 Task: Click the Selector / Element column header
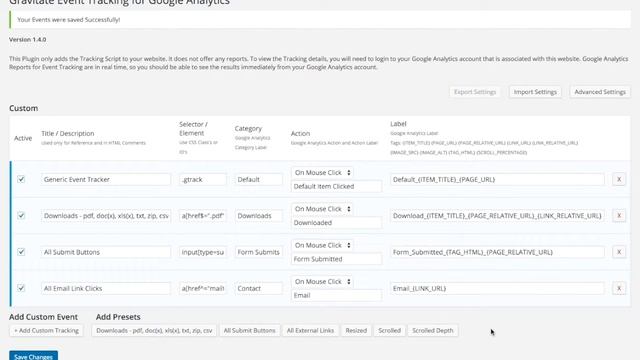click(193, 129)
